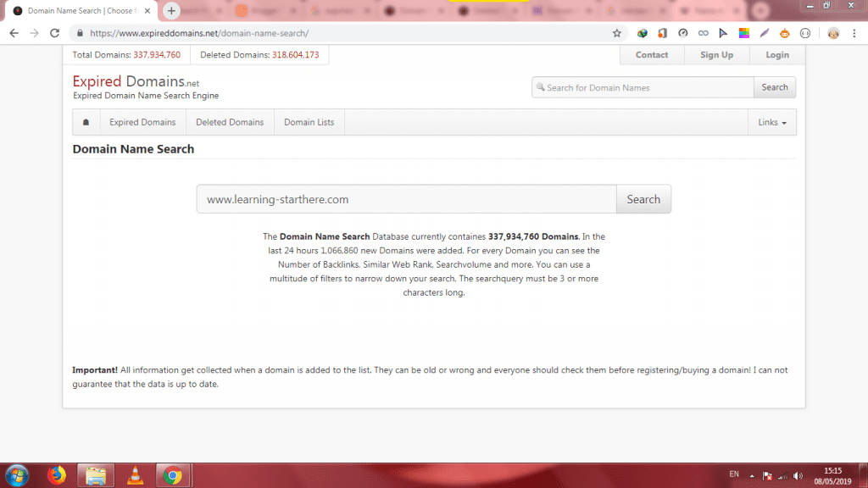
Task: Click the multicolor square extension icon
Action: [744, 33]
